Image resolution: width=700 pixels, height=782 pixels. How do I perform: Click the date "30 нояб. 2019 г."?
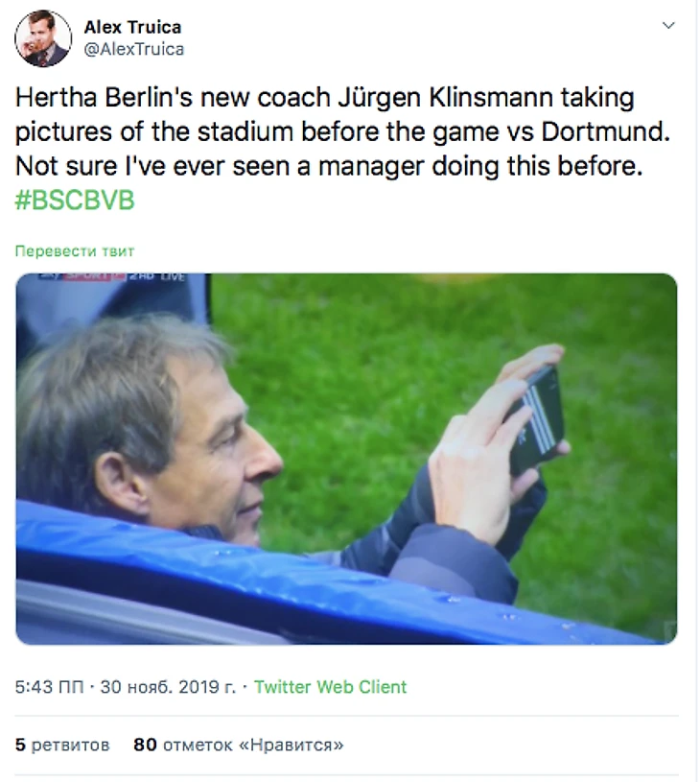click(170, 687)
